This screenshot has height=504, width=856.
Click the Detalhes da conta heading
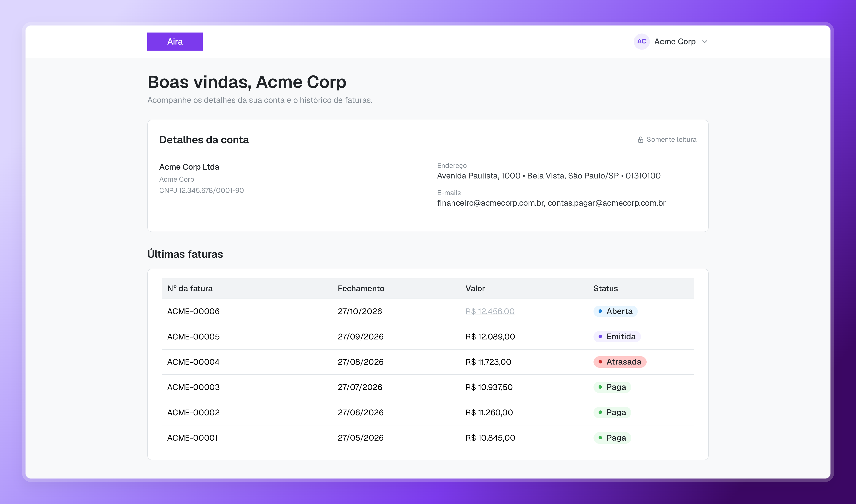[x=204, y=139]
